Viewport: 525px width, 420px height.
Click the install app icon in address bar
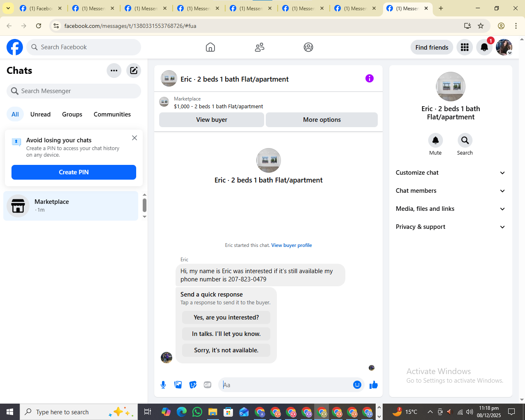point(468,26)
